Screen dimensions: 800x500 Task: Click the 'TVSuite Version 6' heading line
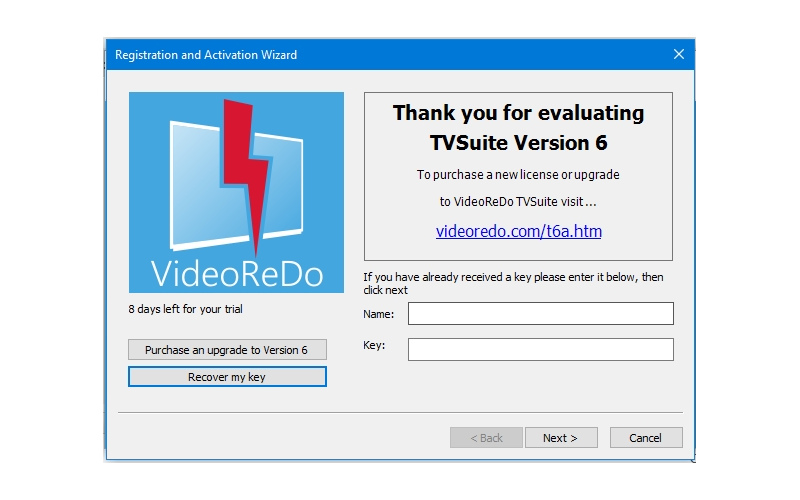[518, 143]
